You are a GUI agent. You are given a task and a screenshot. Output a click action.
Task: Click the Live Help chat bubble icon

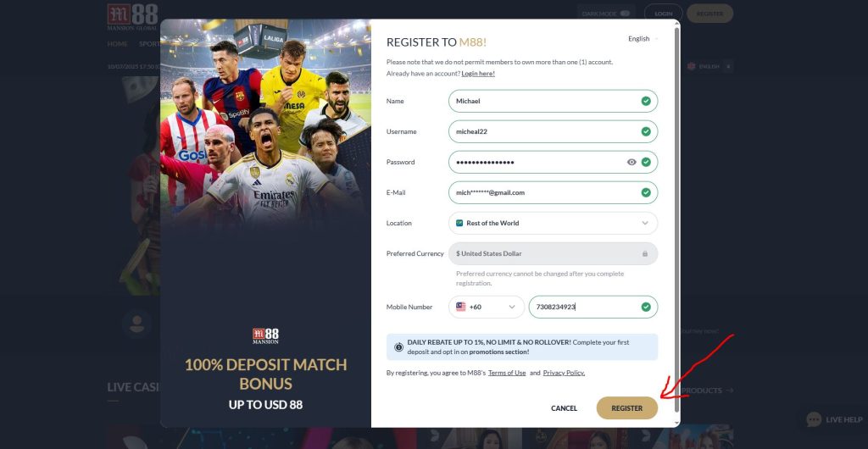click(x=814, y=419)
